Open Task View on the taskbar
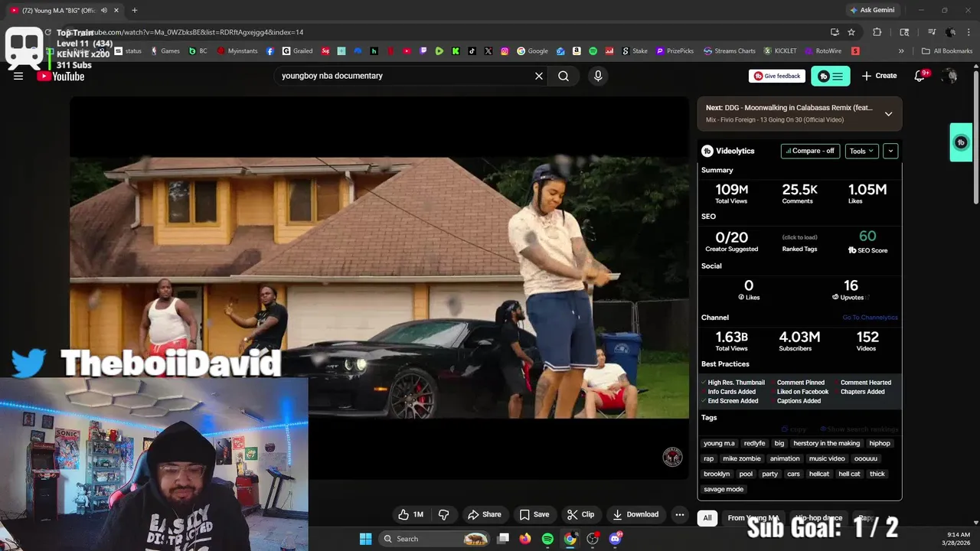The width and height of the screenshot is (980, 551). point(503,539)
